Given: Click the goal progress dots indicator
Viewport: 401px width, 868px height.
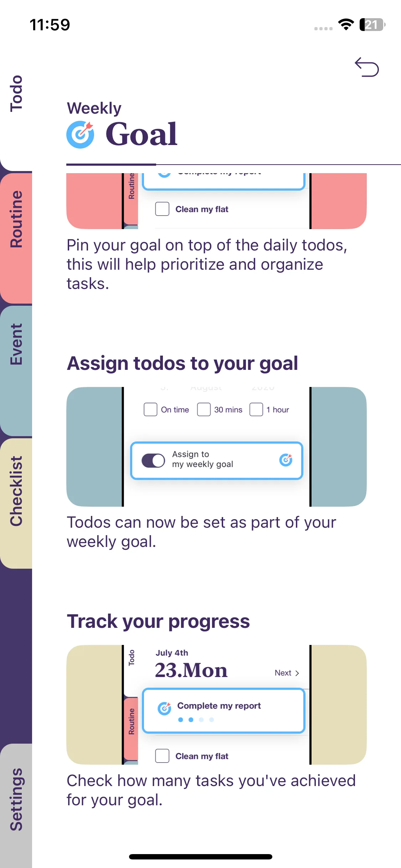Looking at the screenshot, I should click(196, 720).
